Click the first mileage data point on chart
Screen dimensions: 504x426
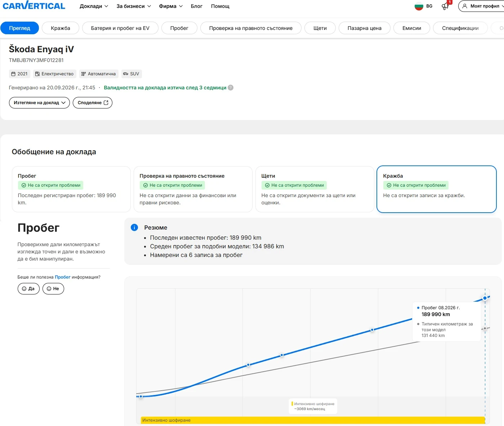tap(141, 396)
